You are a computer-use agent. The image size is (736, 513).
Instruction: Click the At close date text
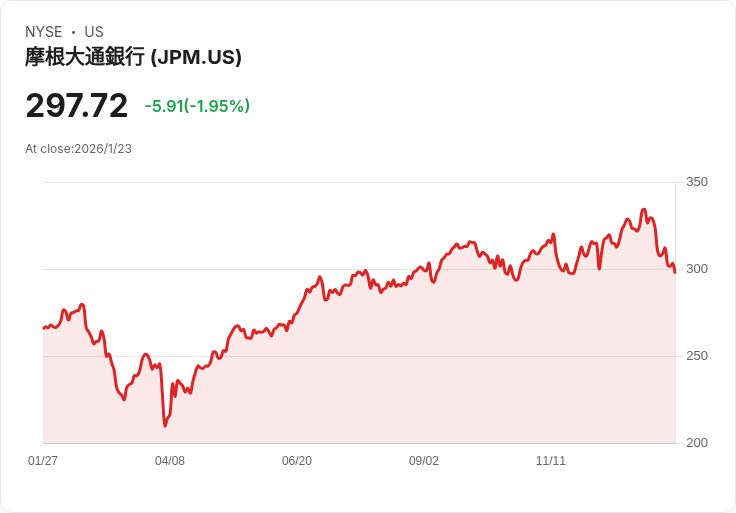click(x=78, y=149)
